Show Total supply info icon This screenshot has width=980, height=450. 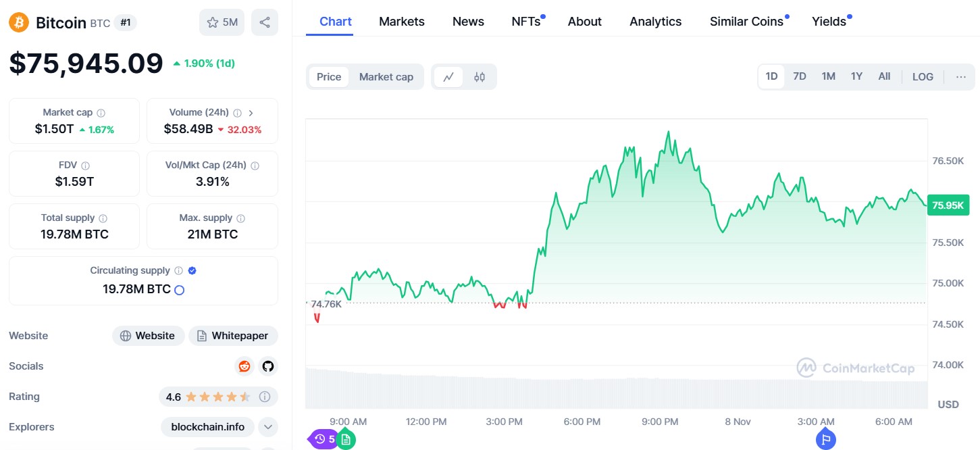[x=103, y=218]
